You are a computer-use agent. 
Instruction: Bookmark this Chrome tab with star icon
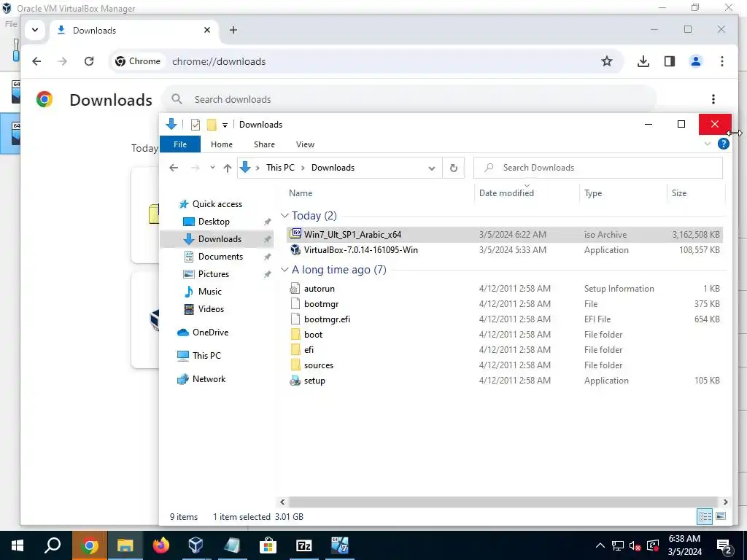[606, 61]
